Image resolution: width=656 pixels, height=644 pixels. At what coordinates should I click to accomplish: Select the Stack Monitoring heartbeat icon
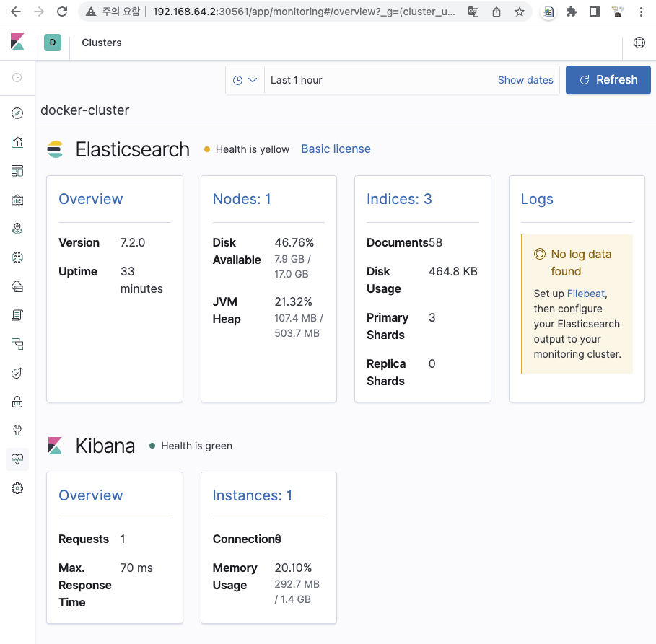tap(17, 459)
